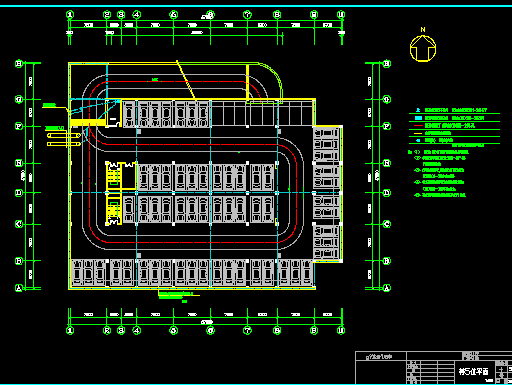Select the upper yellow staircase in the central core
Screen dimensions: 512x385
click(x=113, y=176)
